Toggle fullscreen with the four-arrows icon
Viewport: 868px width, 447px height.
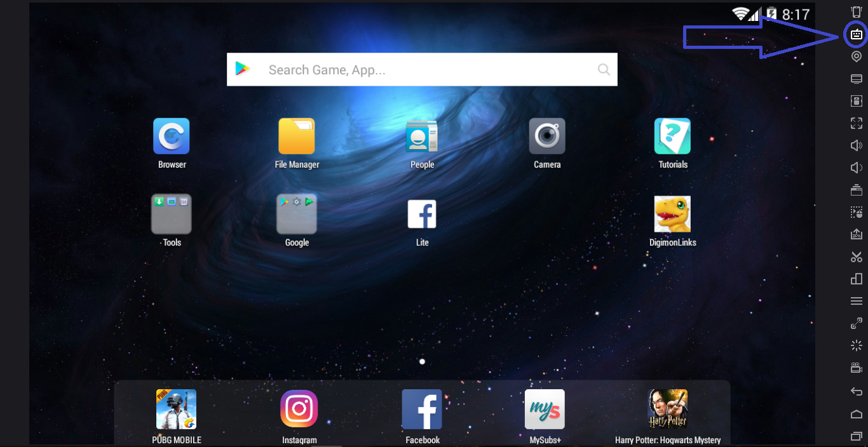coord(857,123)
